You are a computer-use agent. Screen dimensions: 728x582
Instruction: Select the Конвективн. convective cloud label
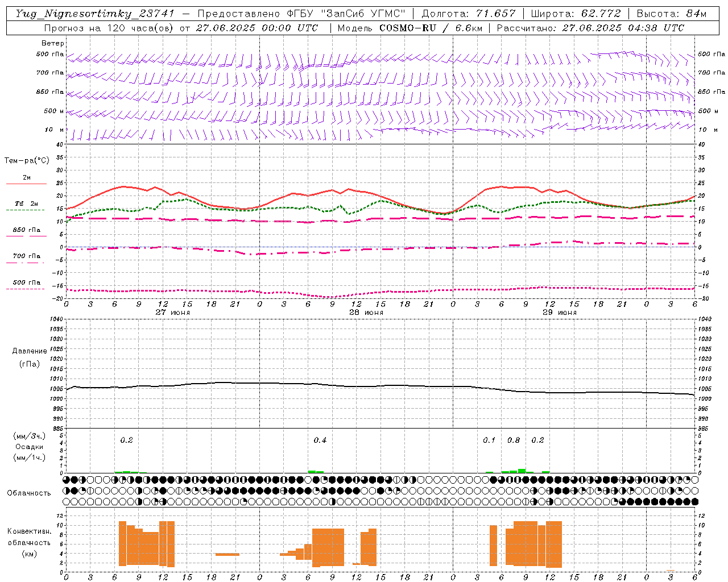(30, 531)
